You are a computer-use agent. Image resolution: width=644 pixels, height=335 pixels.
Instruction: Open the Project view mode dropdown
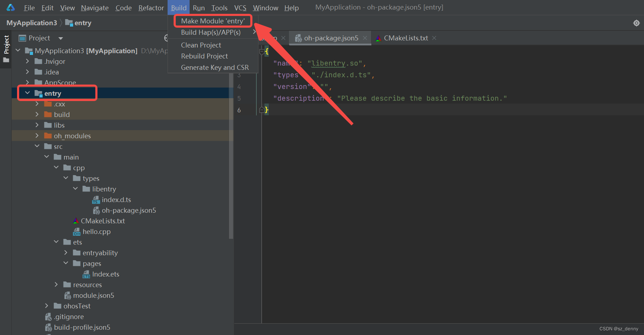pos(60,38)
